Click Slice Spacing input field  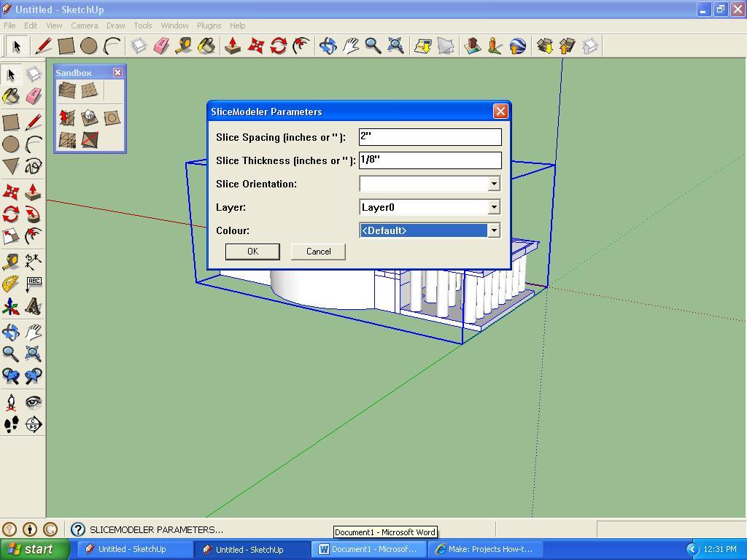point(430,136)
